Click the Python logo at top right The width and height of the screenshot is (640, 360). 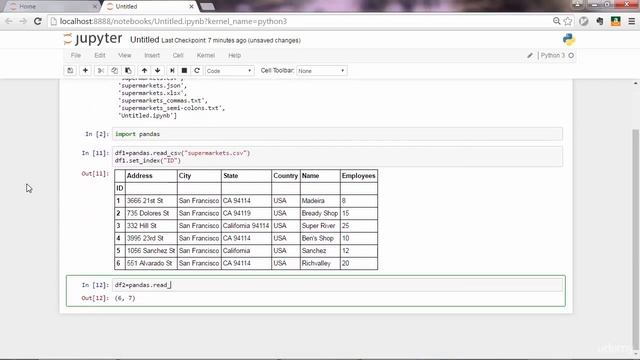coord(569,40)
